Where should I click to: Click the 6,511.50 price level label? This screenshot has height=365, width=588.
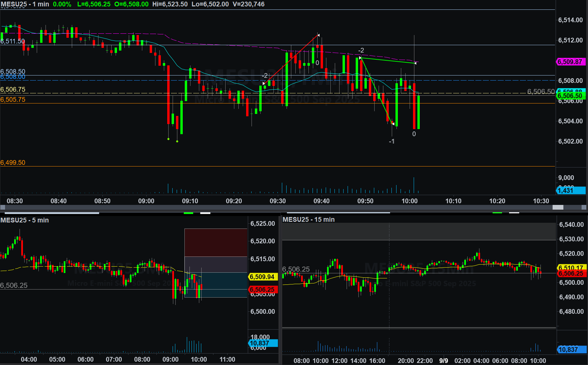[x=13, y=41]
